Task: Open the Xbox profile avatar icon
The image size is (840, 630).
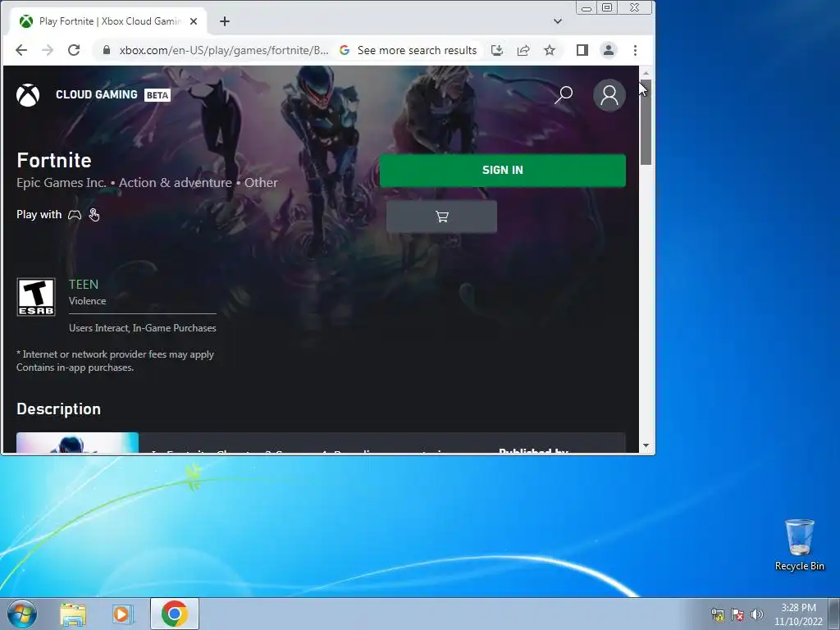Action: pyautogui.click(x=609, y=95)
